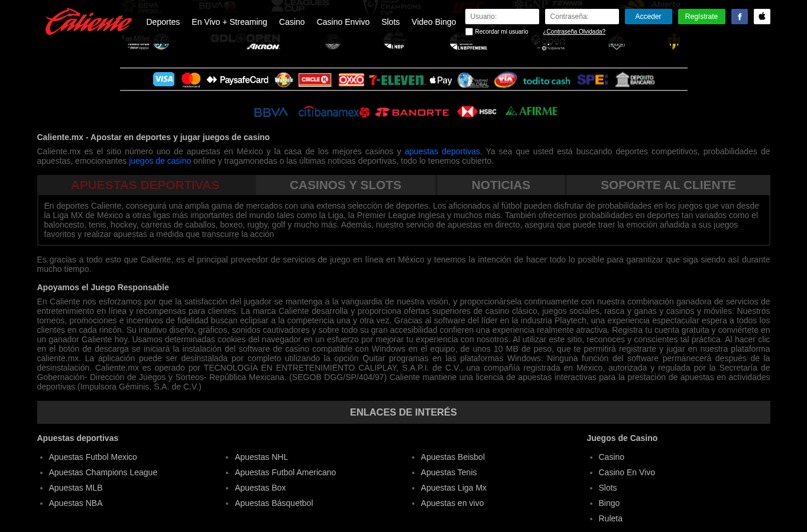The height and width of the screenshot is (532, 807).
Task: Switch to Apuestas Deportivas tab
Action: click(x=145, y=185)
